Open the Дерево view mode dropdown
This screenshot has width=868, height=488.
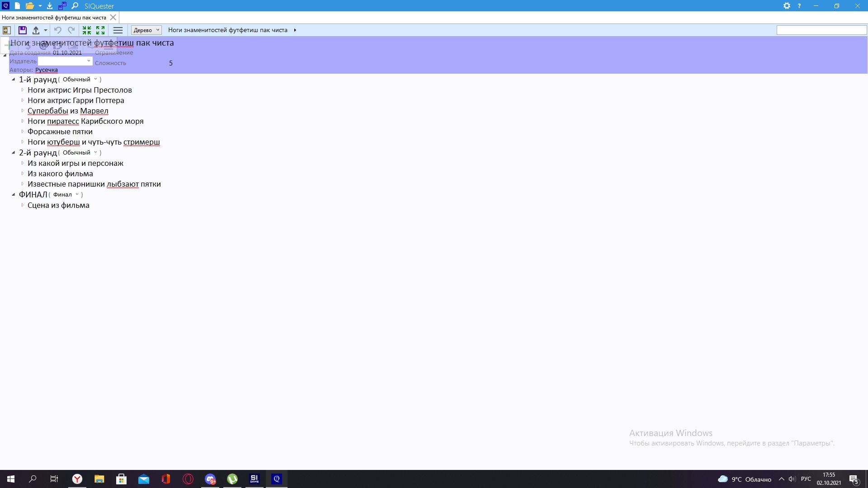pos(146,30)
